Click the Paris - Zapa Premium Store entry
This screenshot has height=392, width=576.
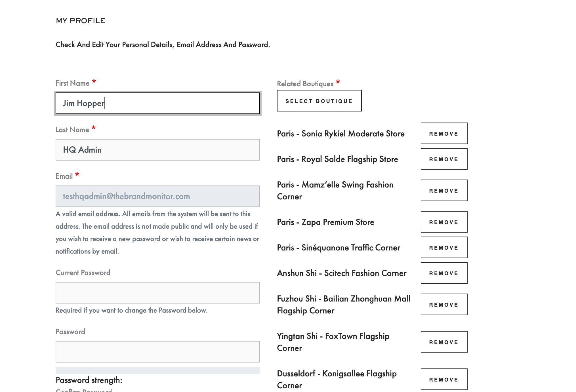325,222
